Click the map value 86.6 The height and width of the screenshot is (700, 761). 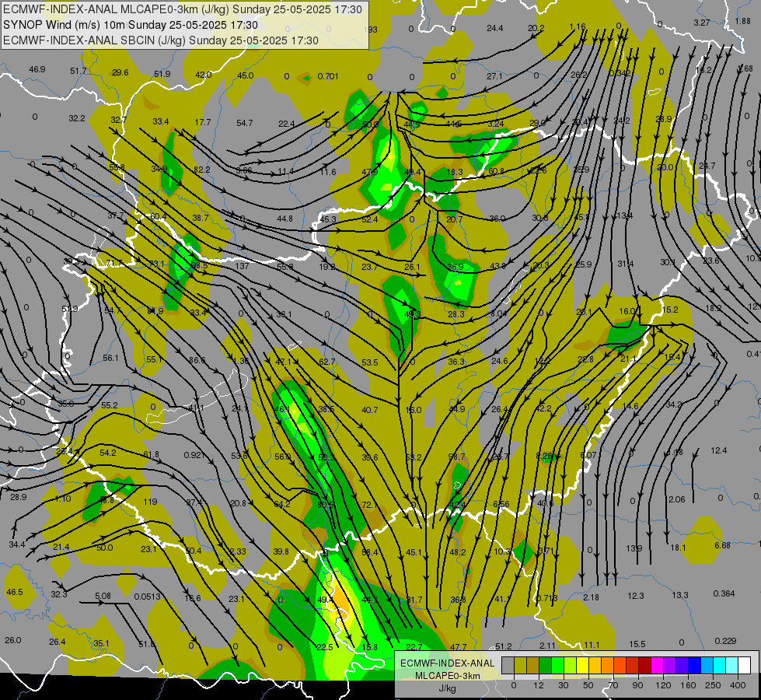(197, 360)
